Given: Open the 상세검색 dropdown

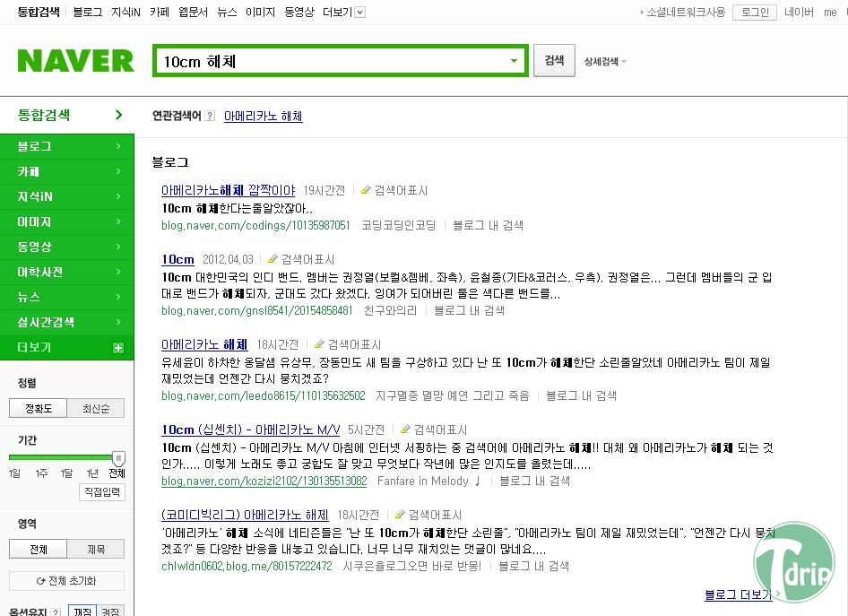Looking at the screenshot, I should pyautogui.click(x=605, y=61).
